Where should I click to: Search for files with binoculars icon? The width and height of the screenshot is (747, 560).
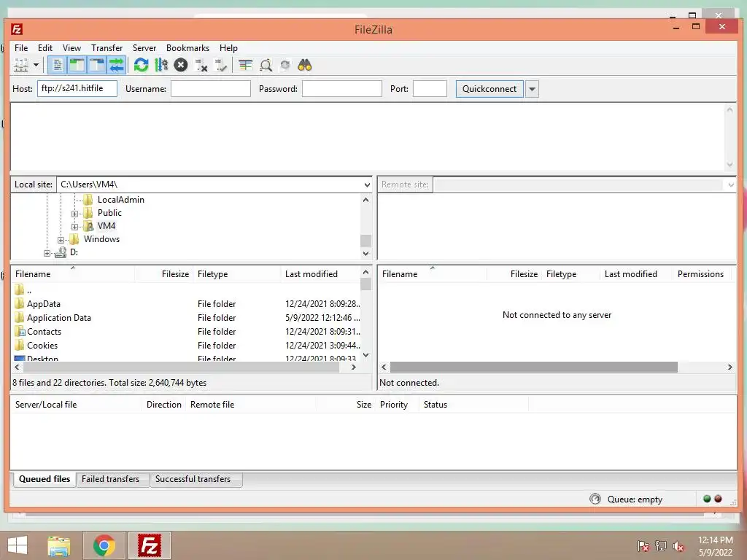pyautogui.click(x=305, y=65)
